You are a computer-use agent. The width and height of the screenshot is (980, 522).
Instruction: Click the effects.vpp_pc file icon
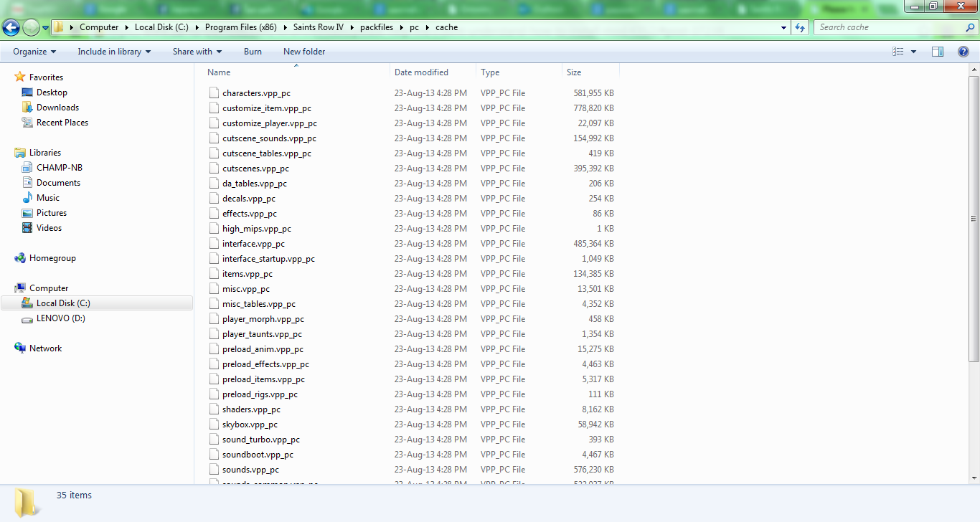point(214,214)
